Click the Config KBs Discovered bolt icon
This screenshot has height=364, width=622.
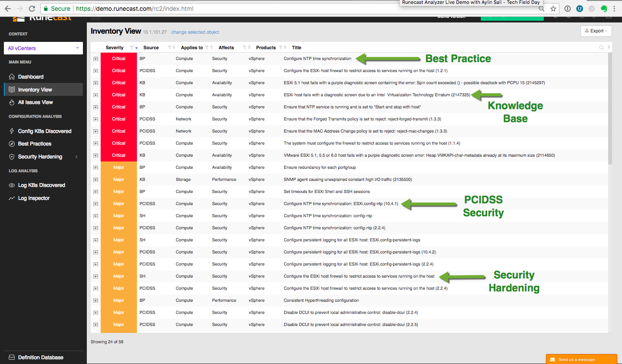[x=12, y=131]
